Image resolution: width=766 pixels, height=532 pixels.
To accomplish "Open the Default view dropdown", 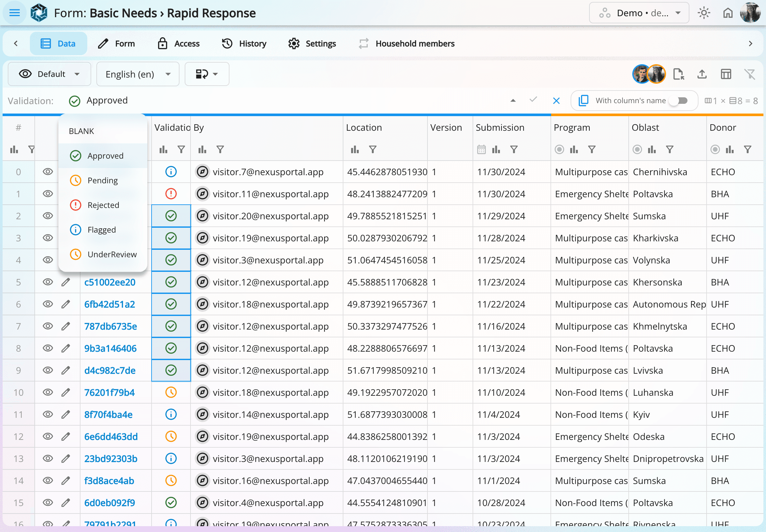I will 49,74.
